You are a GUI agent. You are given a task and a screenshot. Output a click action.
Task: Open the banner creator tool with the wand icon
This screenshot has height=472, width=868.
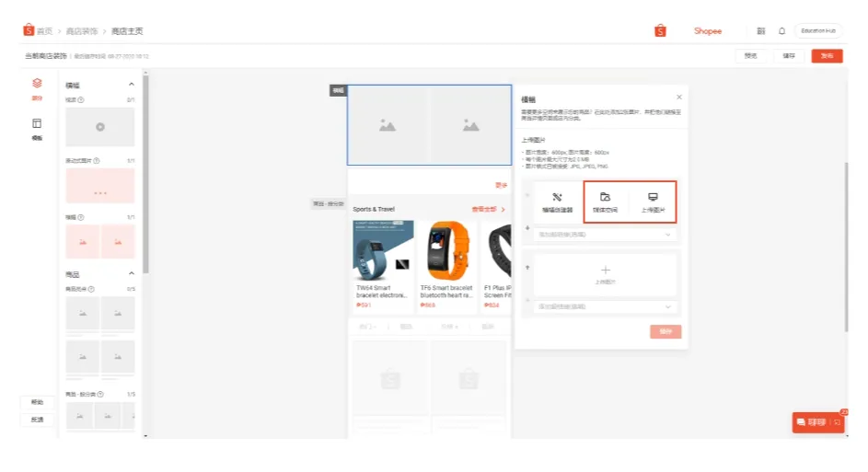pyautogui.click(x=558, y=202)
